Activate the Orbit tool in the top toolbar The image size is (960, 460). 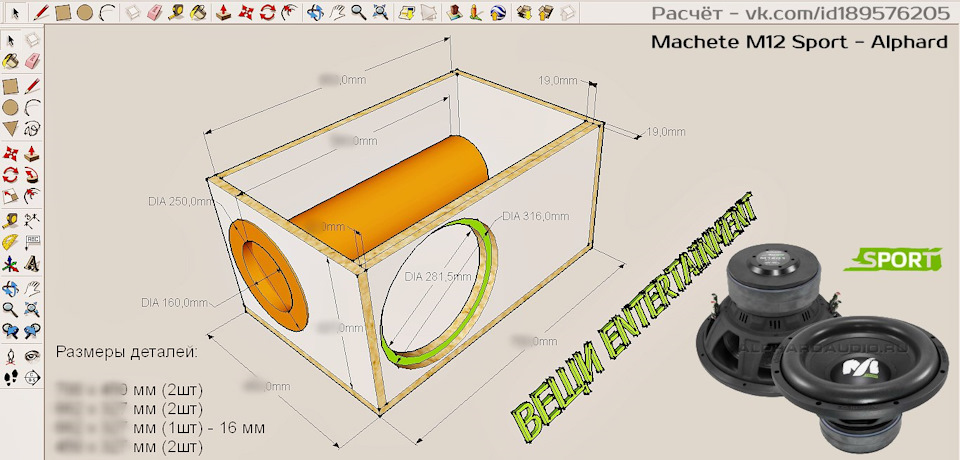click(x=315, y=12)
